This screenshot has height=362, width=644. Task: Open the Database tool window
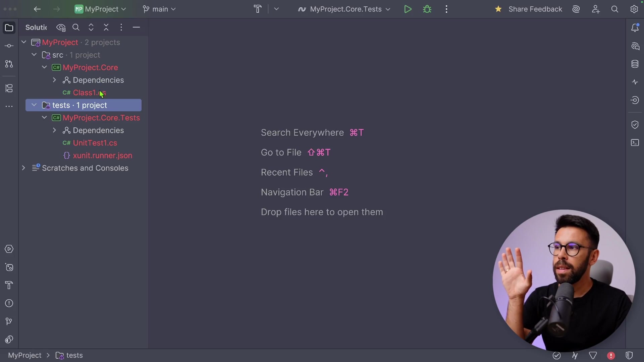point(635,64)
